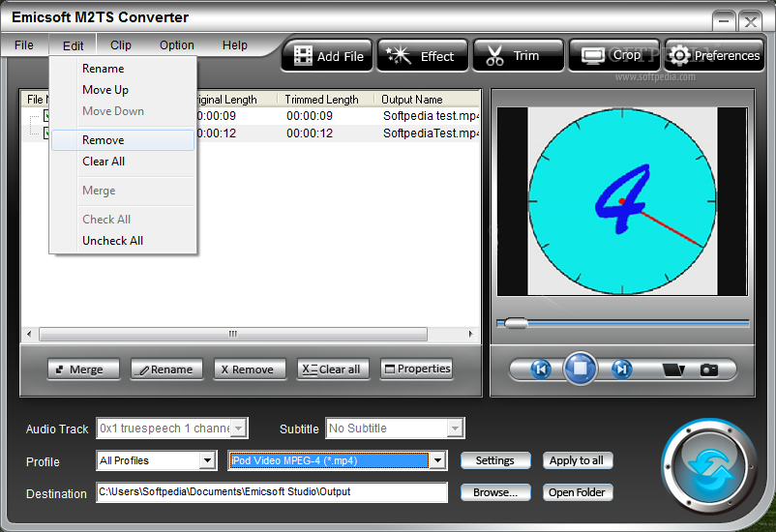Open the Effect tool
This screenshot has height=532, width=776.
coord(423,55)
